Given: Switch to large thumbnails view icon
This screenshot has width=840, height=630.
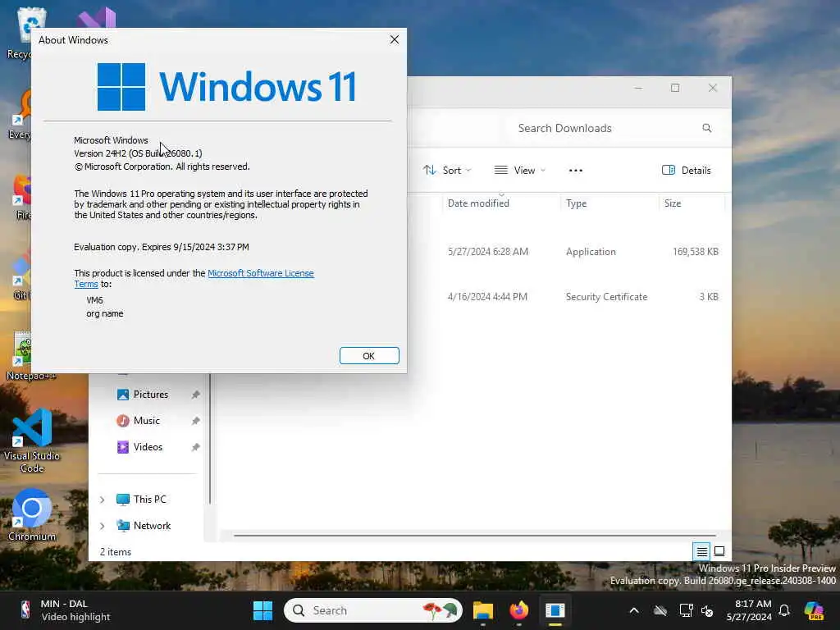Looking at the screenshot, I should click(x=719, y=551).
